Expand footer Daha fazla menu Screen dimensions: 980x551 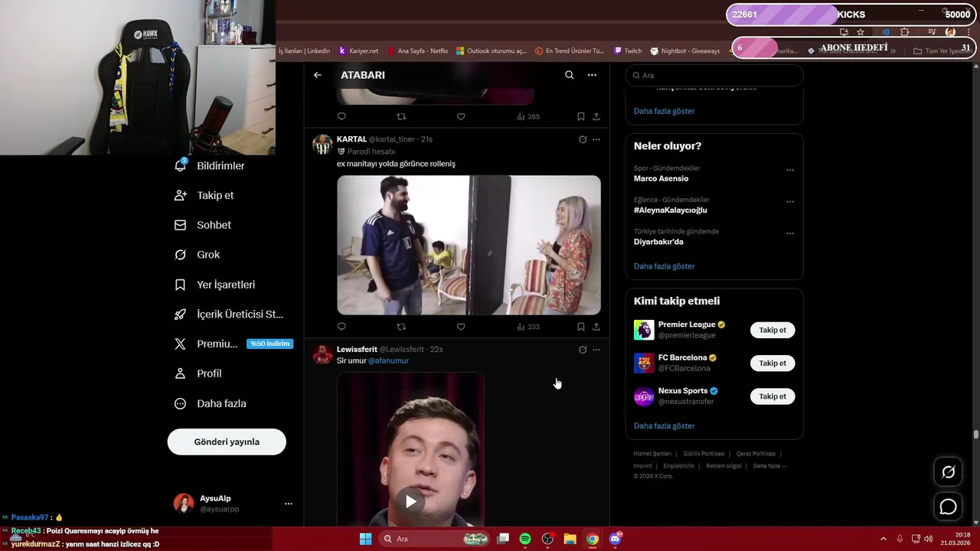click(x=769, y=466)
